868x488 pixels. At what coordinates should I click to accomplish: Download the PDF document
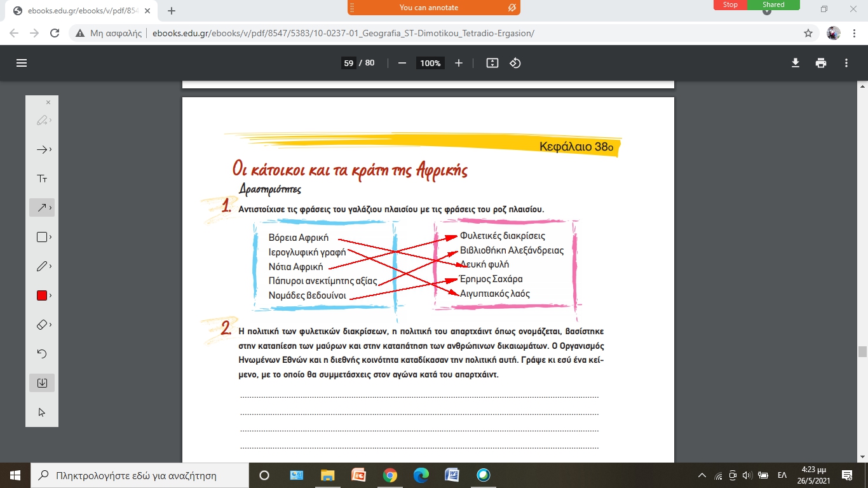coord(795,63)
